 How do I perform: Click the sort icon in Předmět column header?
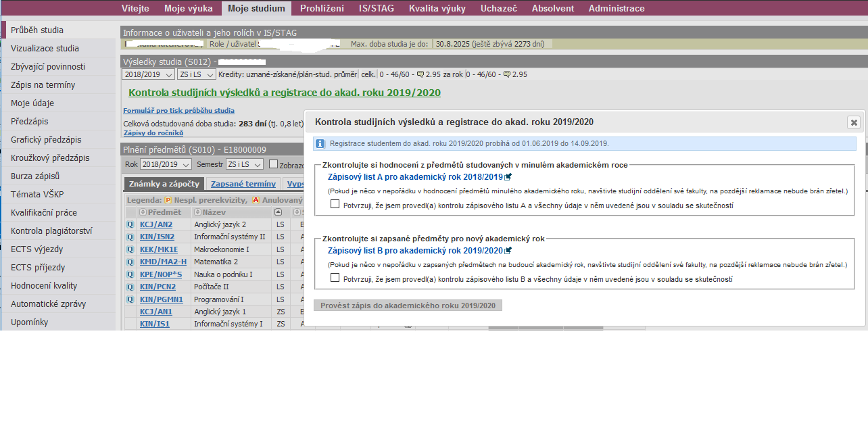[143, 212]
